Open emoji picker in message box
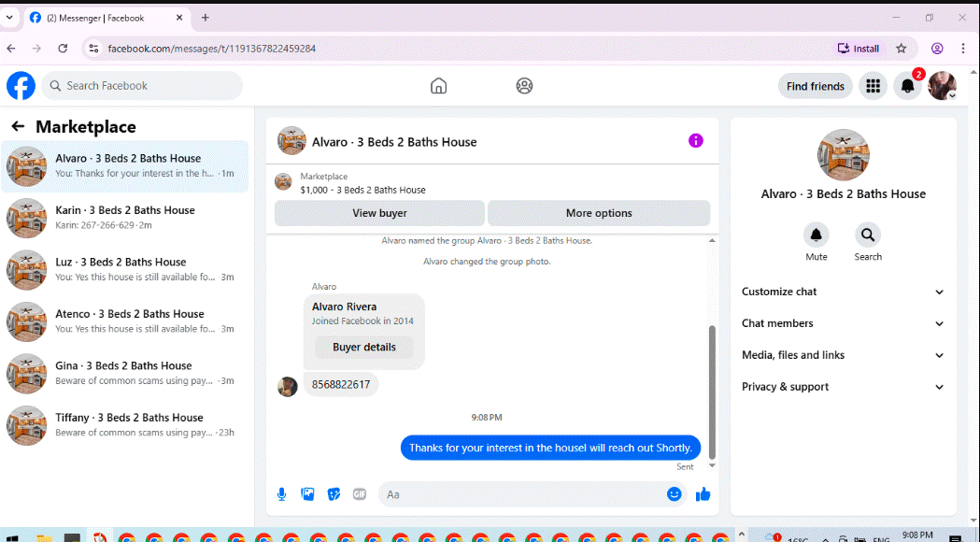 click(x=674, y=494)
